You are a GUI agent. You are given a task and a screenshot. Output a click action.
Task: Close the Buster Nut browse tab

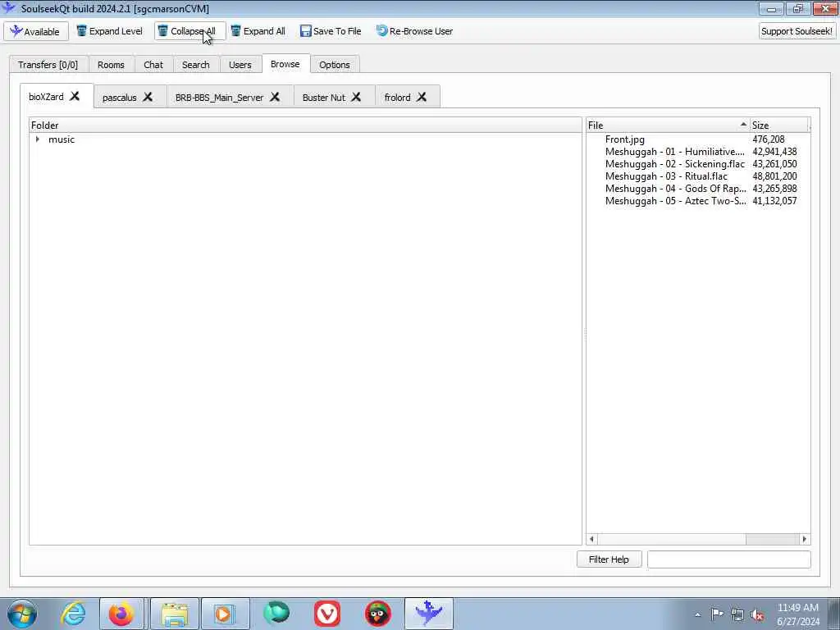click(x=356, y=97)
